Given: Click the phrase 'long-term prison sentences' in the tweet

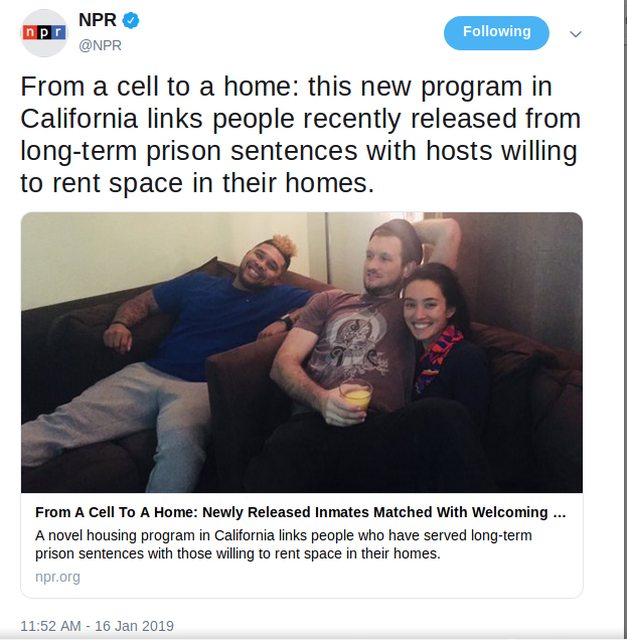Looking at the screenshot, I should click(x=191, y=151).
